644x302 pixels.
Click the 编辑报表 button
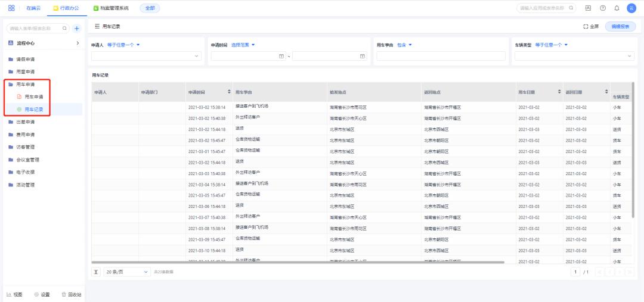[x=620, y=26]
